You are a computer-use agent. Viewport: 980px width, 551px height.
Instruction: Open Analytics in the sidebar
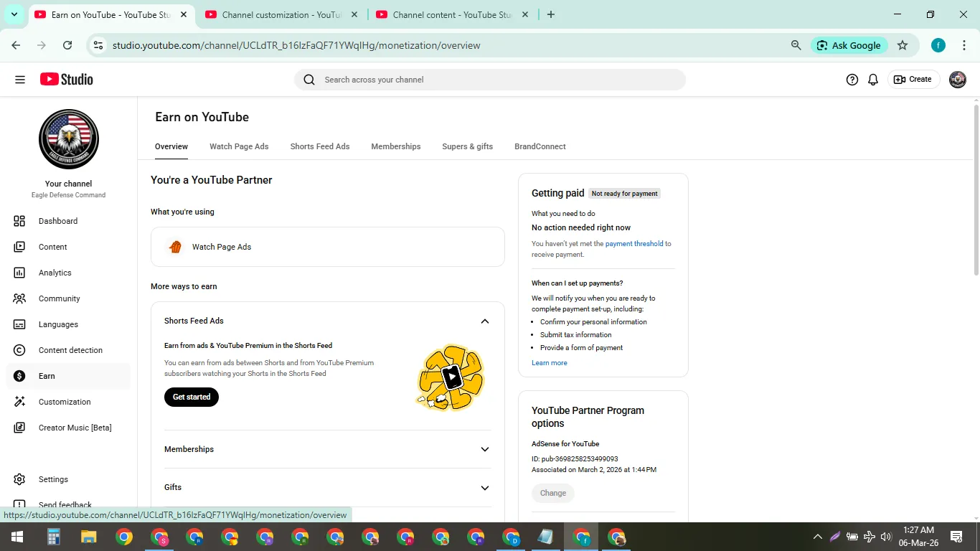[69, 273]
